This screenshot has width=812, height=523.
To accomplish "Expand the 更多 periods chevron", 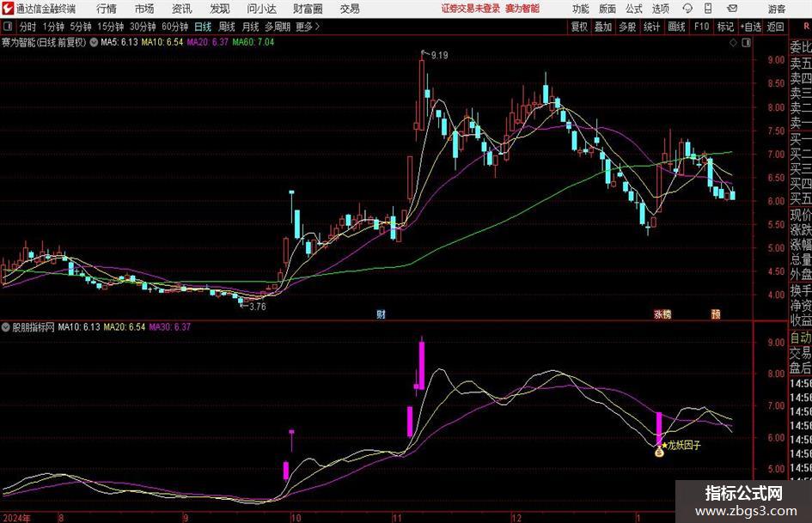I will pyautogui.click(x=317, y=27).
